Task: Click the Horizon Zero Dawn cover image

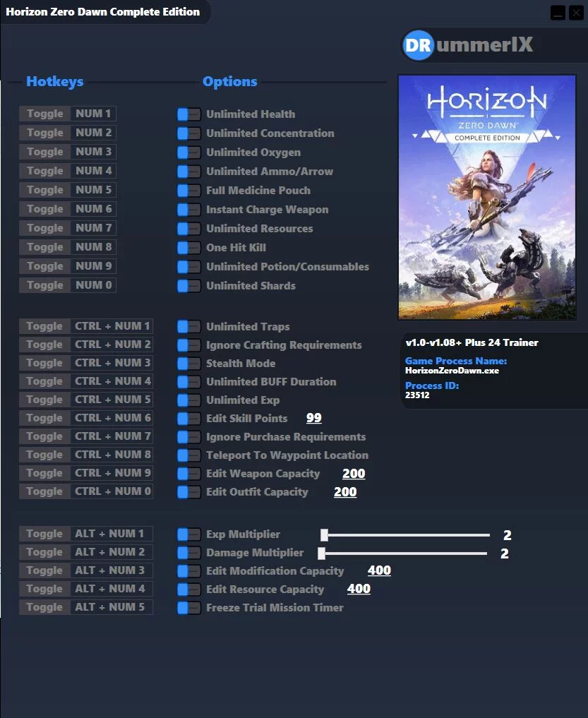Action: click(487, 197)
